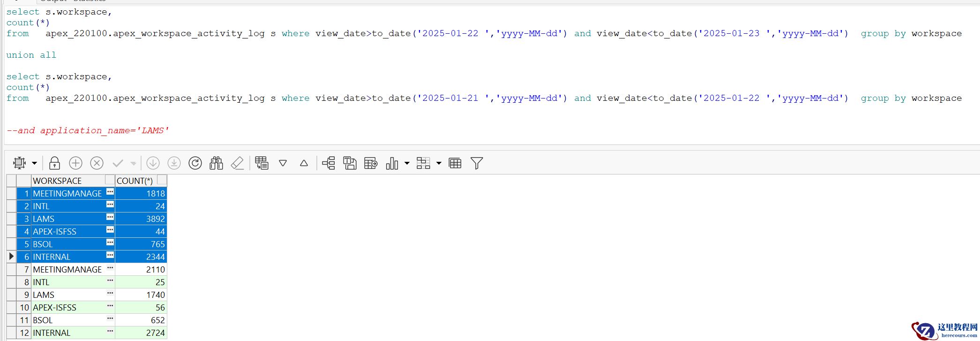Image resolution: width=980 pixels, height=341 pixels.
Task: Select the LAMS cell in row 3
Action: pyautogui.click(x=73, y=219)
